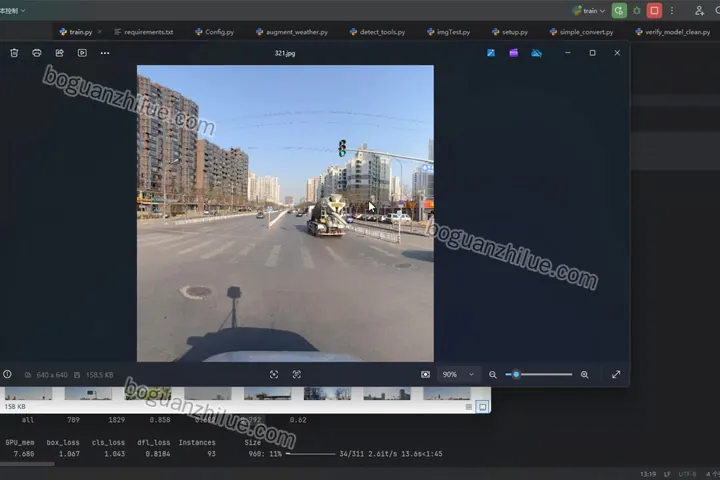Open the edit image tool in photo viewer

491,53
